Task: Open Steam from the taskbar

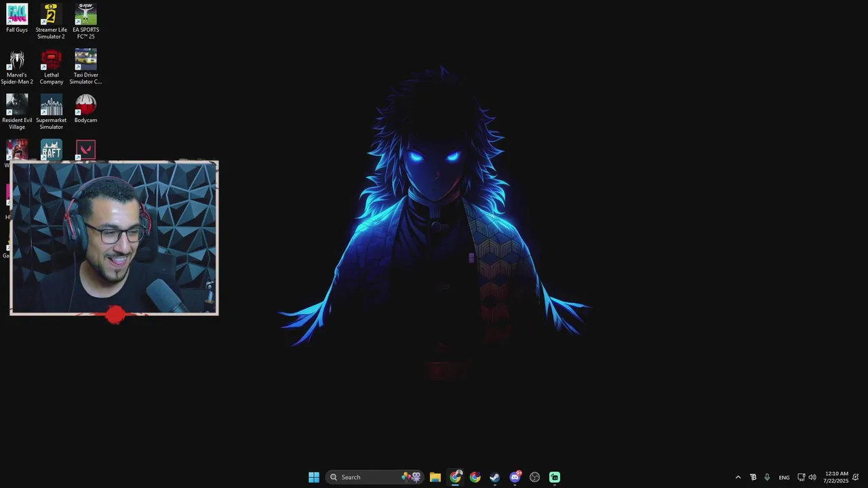Action: pyautogui.click(x=495, y=477)
